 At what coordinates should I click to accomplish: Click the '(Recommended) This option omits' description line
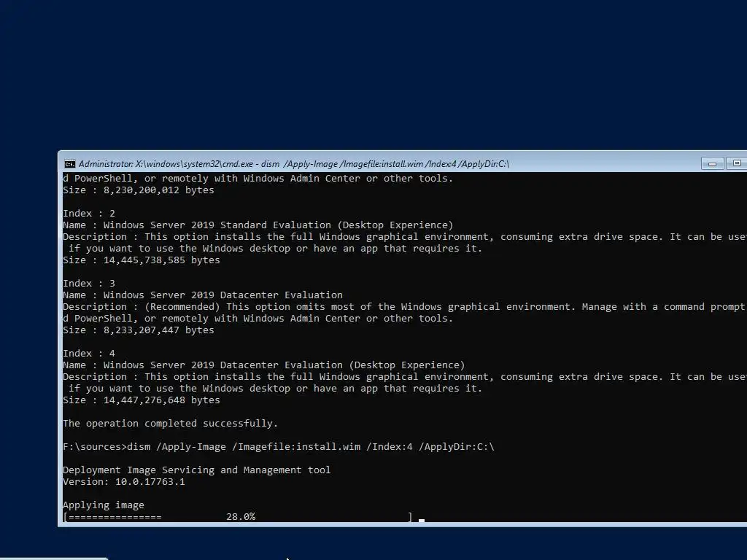tap(405, 307)
